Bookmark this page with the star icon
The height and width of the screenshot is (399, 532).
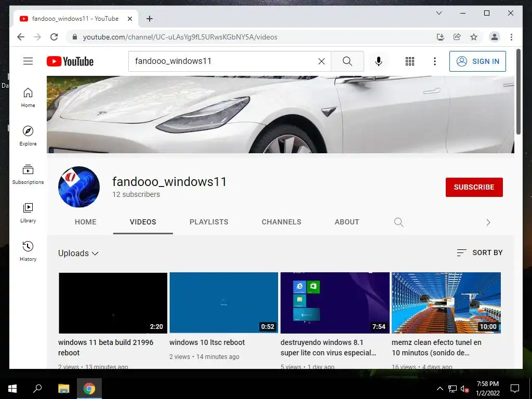474,37
